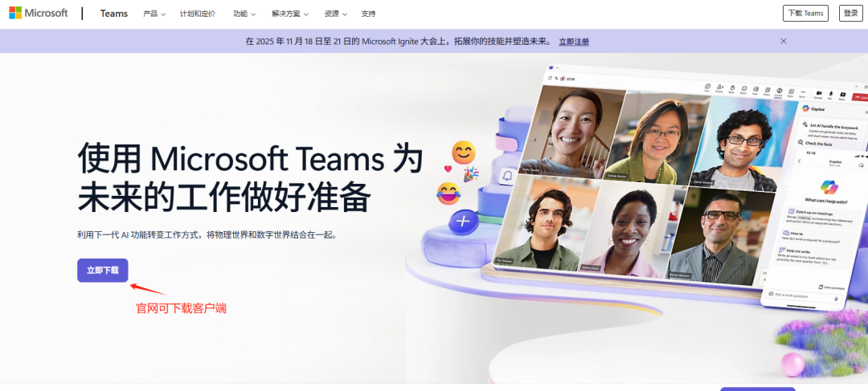Expand the 解决方案 dropdown menu
This screenshot has width=868, height=391.
click(290, 14)
